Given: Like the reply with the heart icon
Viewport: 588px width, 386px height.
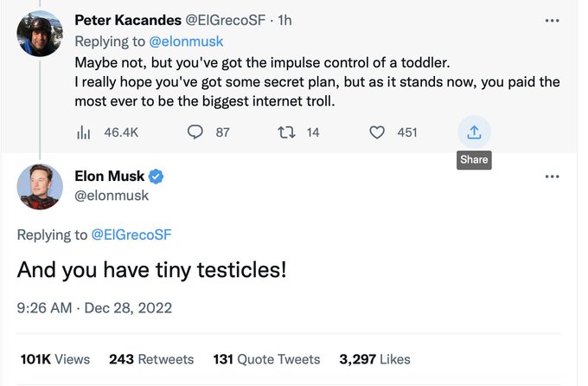Looking at the screenshot, I should pos(377,132).
